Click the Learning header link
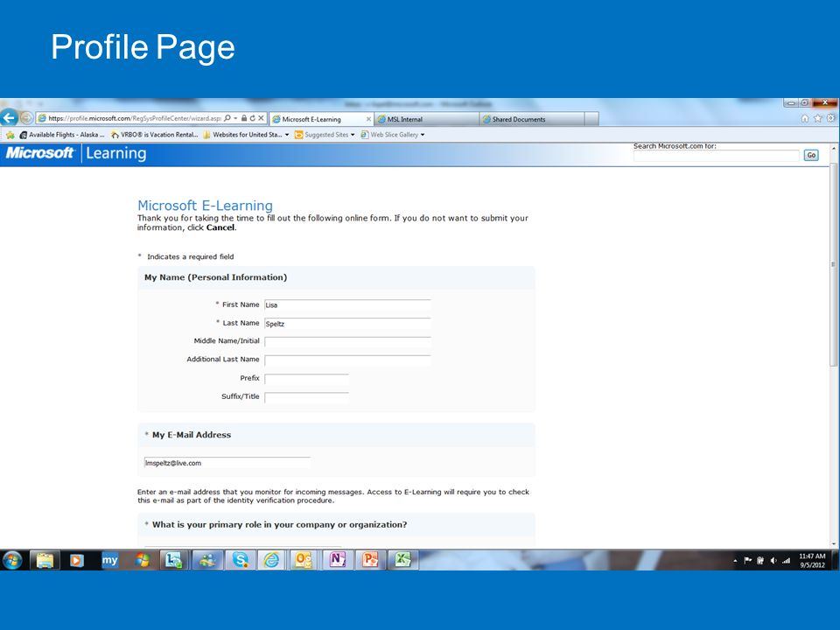The height and width of the screenshot is (630, 840). pyautogui.click(x=115, y=154)
